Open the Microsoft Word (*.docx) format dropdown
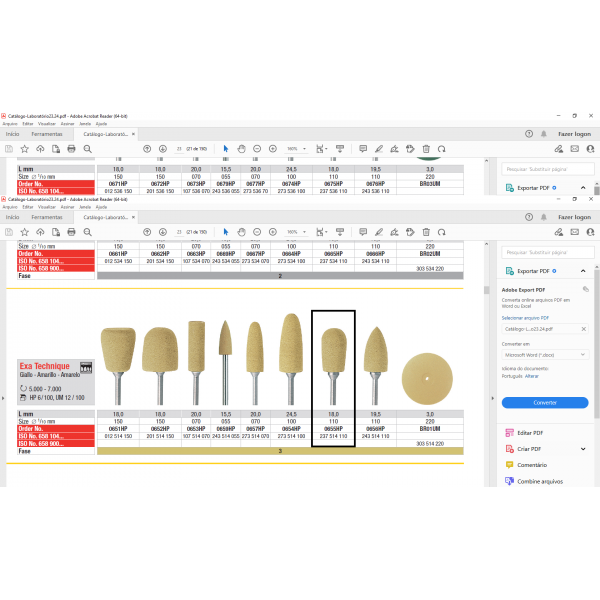Viewport: 600px width, 600px height. [x=545, y=355]
